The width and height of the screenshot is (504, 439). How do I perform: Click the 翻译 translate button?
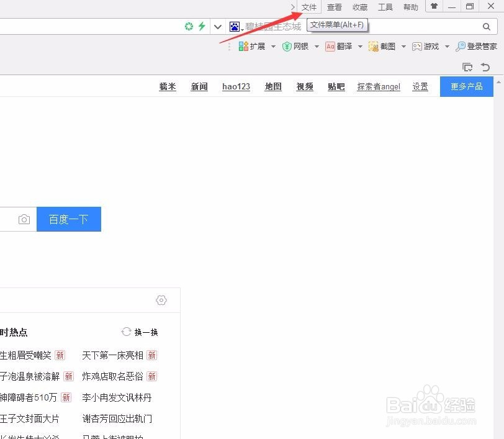(339, 47)
